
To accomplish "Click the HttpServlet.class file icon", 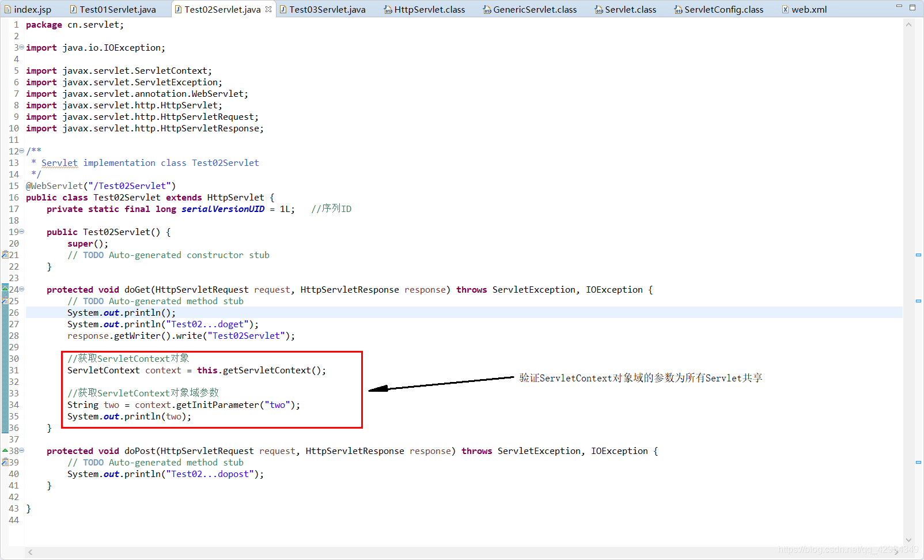I will tap(388, 9).
